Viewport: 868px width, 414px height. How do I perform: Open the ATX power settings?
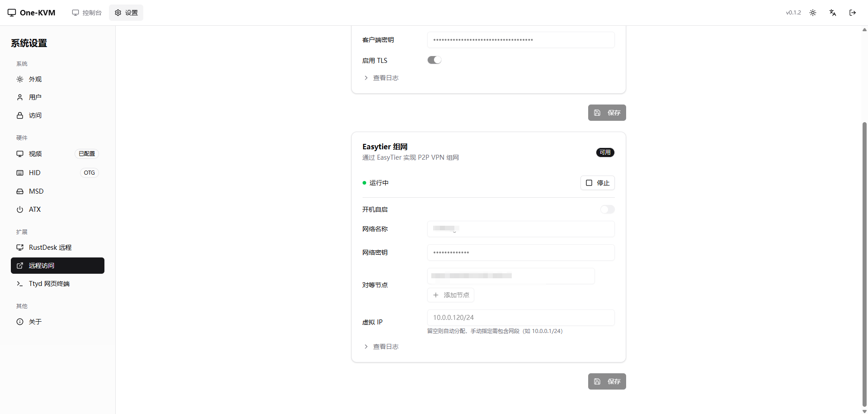click(35, 209)
